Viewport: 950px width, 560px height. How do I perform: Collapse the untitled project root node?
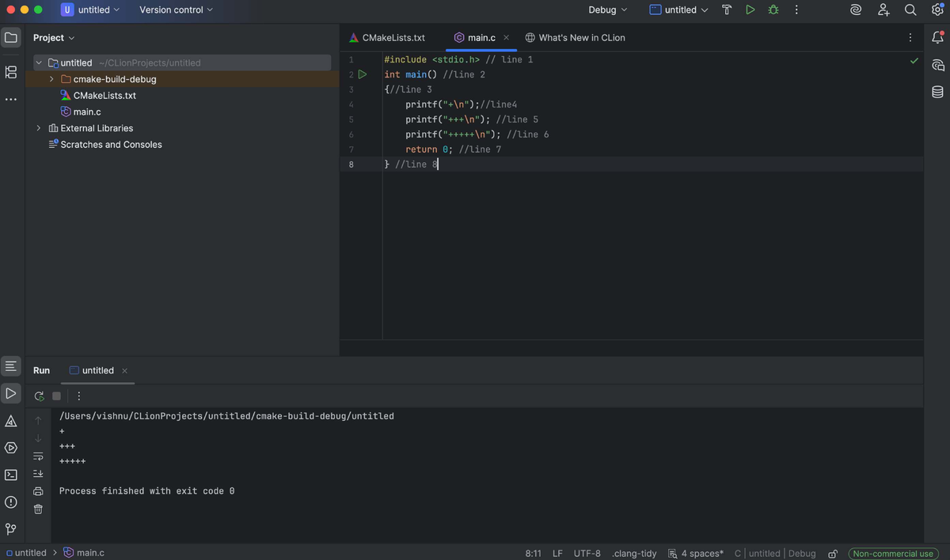39,62
